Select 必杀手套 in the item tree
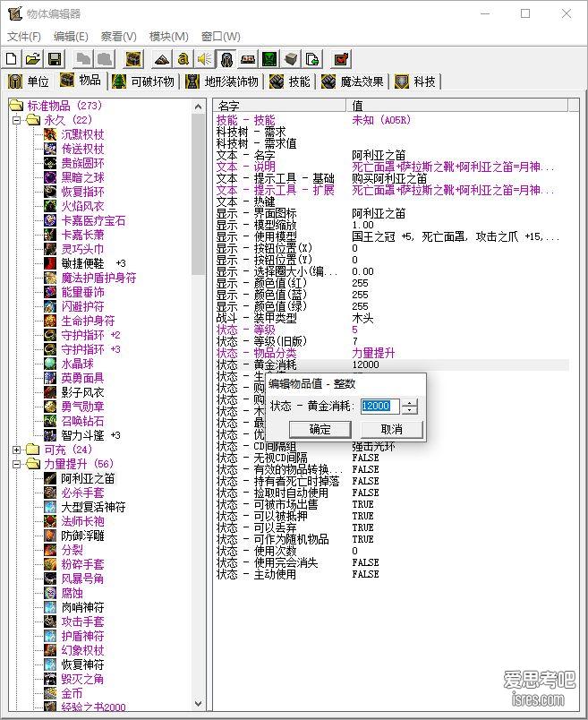The image size is (588, 720). click(x=82, y=493)
